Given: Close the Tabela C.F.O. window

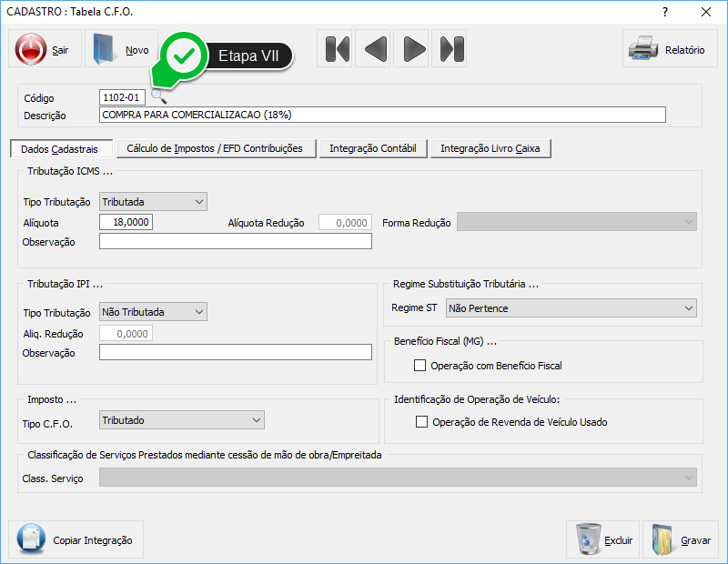Looking at the screenshot, I should (x=706, y=12).
